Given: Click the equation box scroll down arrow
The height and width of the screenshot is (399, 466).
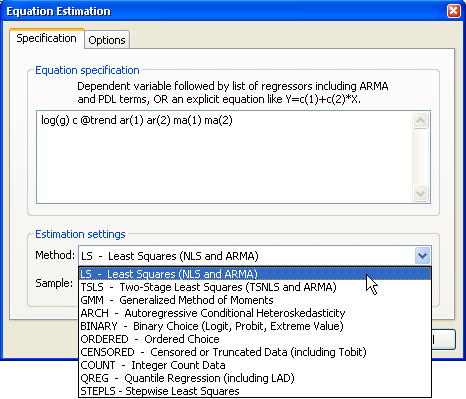Looking at the screenshot, I should tap(421, 193).
